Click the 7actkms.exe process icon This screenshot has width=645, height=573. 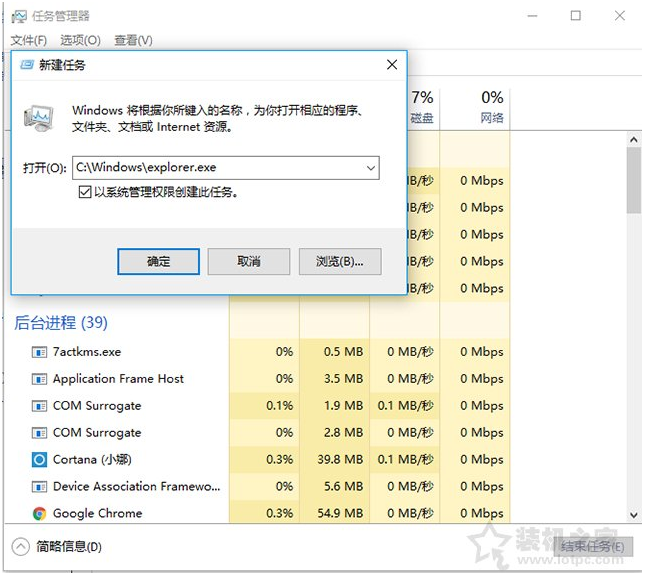coord(39,352)
